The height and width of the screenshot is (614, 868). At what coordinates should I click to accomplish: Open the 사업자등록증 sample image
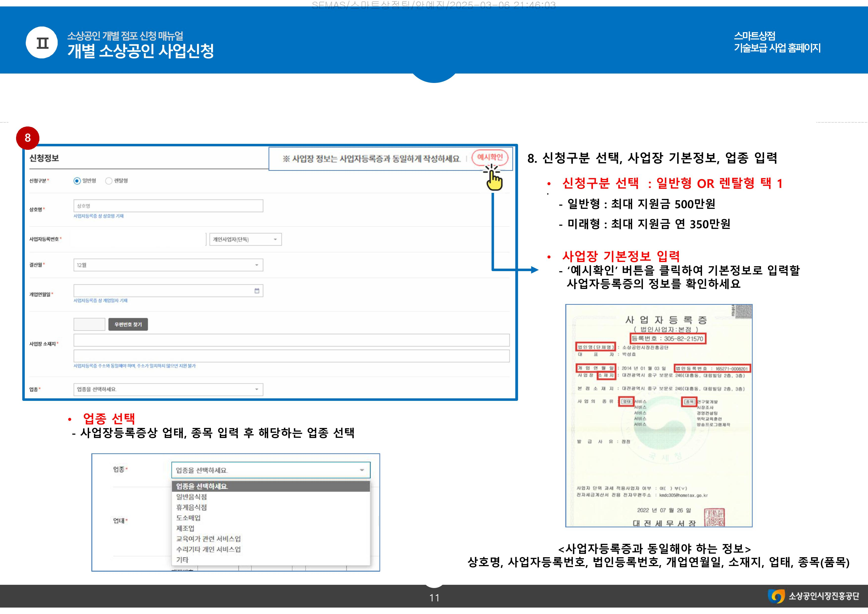click(x=659, y=415)
